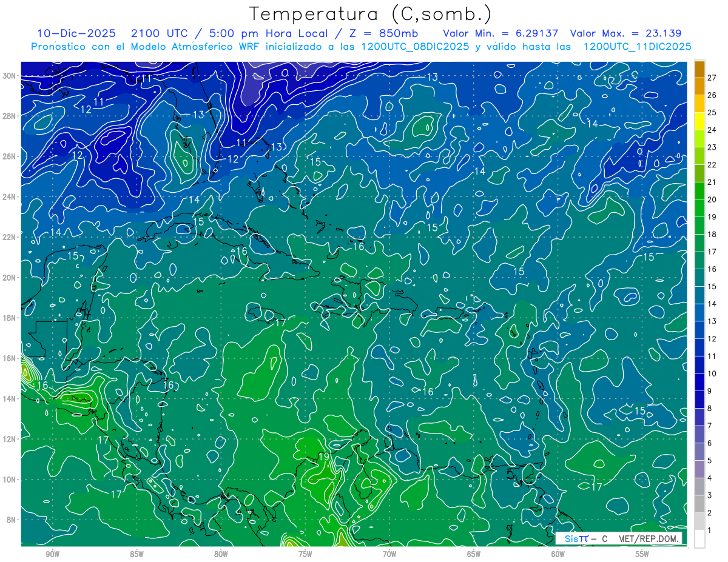728x562 pixels.
Task: Click the "20N" latitude axis label
Action: point(10,277)
